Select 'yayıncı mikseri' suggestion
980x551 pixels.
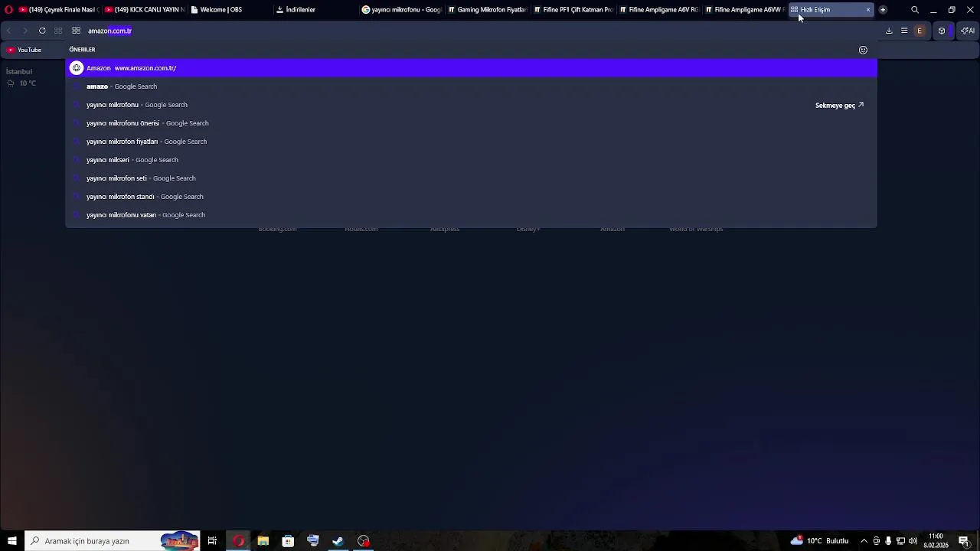pyautogui.click(x=471, y=160)
